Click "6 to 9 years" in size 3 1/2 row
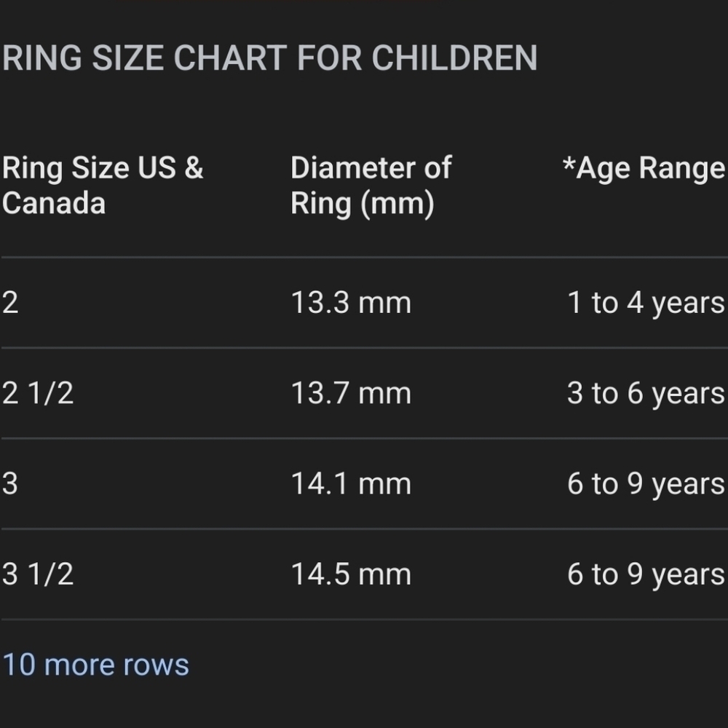 [646, 575]
